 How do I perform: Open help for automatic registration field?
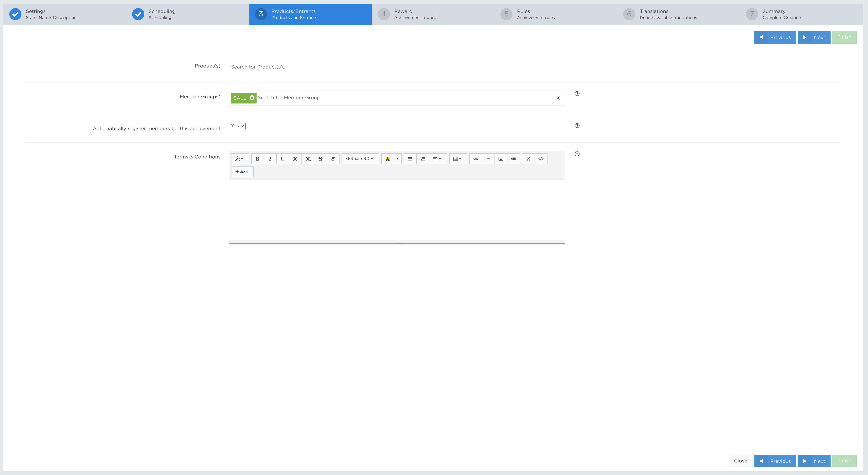point(577,126)
